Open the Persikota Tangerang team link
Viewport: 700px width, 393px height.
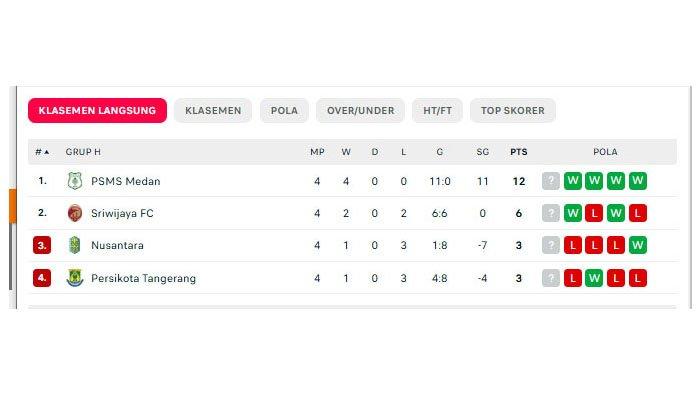click(x=143, y=278)
